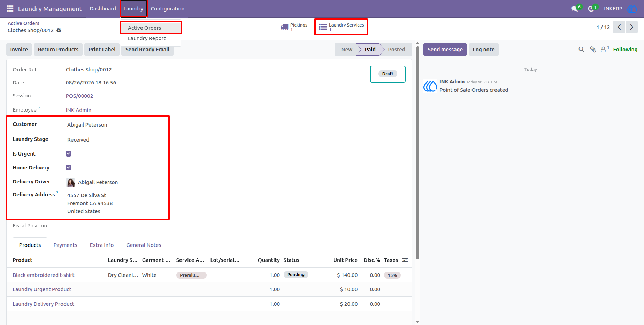644x325 pixels.
Task: Select the New status stage
Action: (x=346, y=50)
